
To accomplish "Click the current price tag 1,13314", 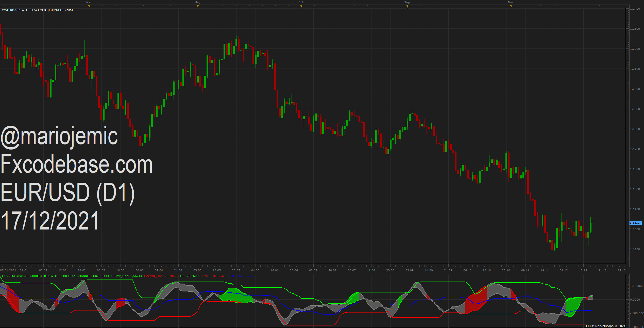I will [636, 223].
